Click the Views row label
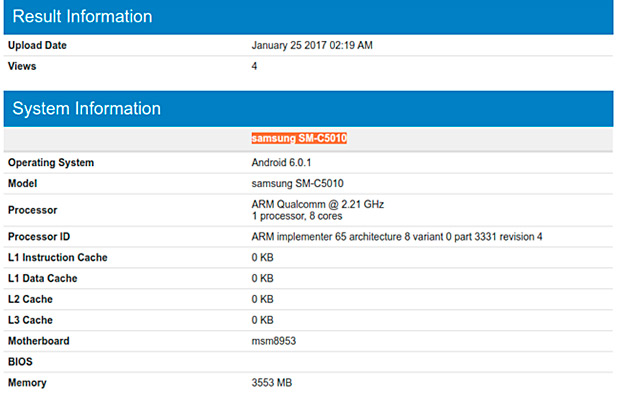The height and width of the screenshot is (400, 620). coord(24,65)
